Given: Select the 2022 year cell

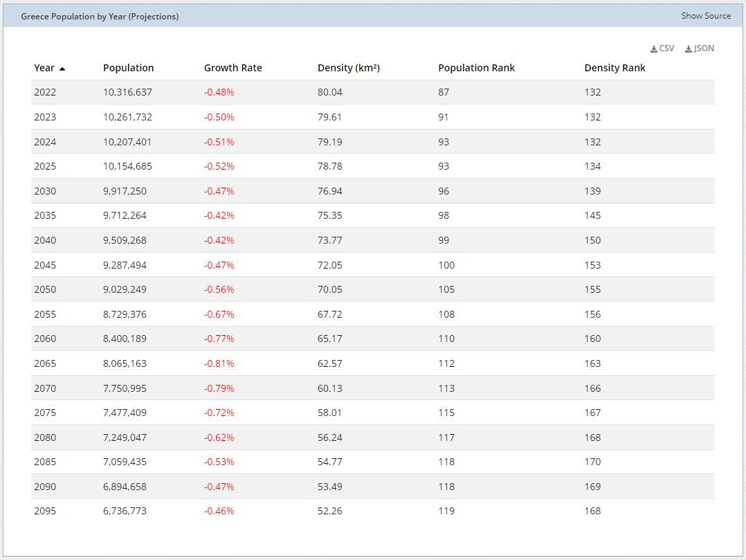Looking at the screenshot, I should (x=45, y=92).
